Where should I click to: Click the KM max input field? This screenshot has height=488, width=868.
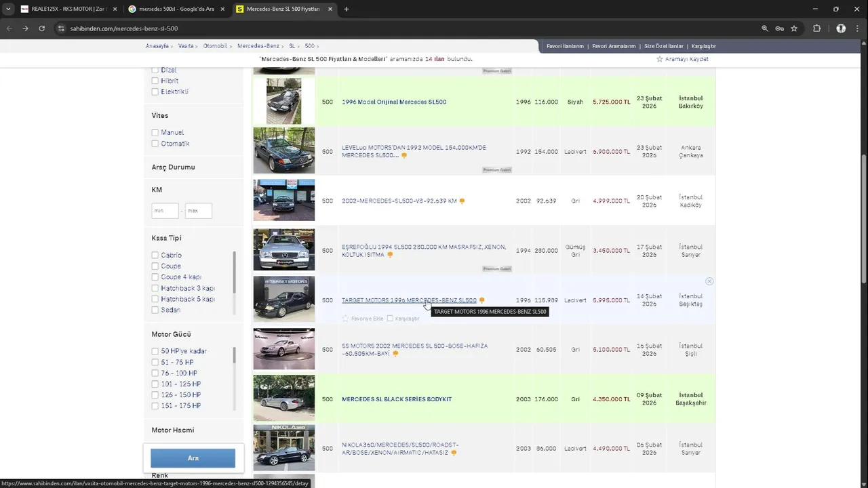(x=199, y=211)
